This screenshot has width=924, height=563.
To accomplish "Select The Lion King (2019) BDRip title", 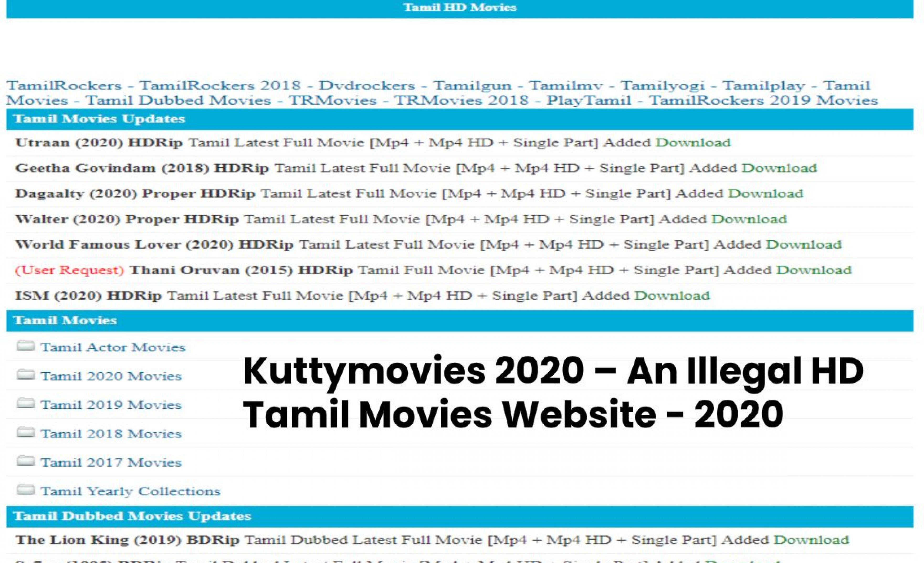I will (127, 540).
